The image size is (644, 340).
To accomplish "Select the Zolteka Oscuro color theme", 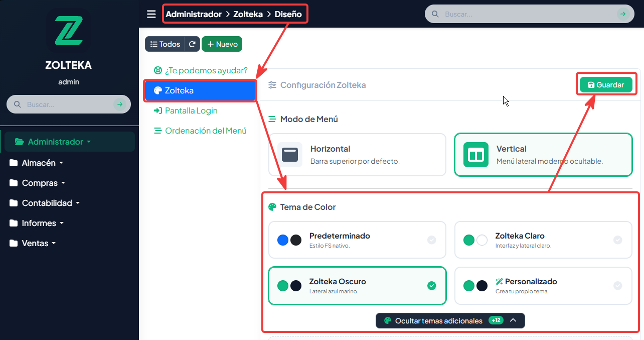I will [x=357, y=285].
